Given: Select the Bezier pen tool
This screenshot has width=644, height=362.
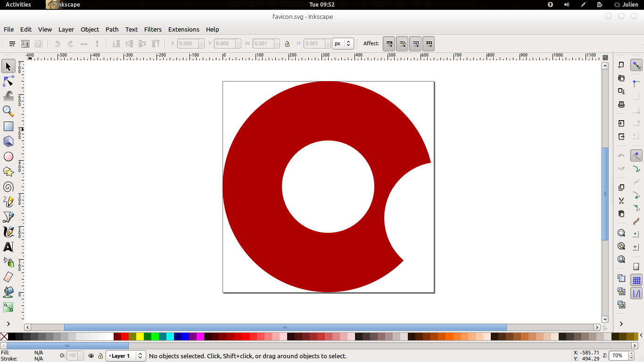Looking at the screenshot, I should pos(8,217).
